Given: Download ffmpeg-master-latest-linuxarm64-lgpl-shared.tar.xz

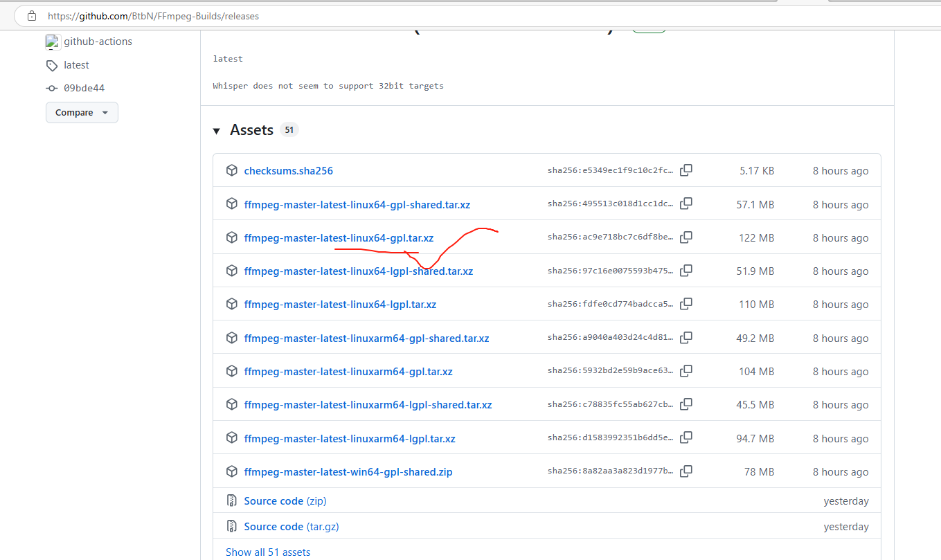Looking at the screenshot, I should pyautogui.click(x=368, y=405).
